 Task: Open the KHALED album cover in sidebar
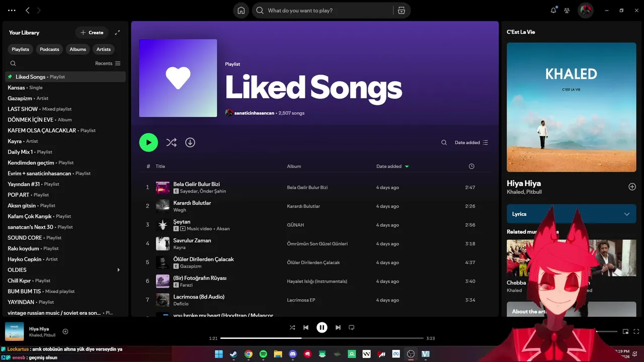pos(571,107)
